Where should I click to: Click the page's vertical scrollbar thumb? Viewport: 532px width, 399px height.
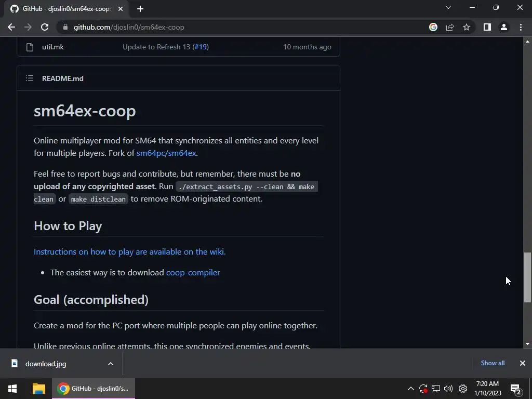527,277
